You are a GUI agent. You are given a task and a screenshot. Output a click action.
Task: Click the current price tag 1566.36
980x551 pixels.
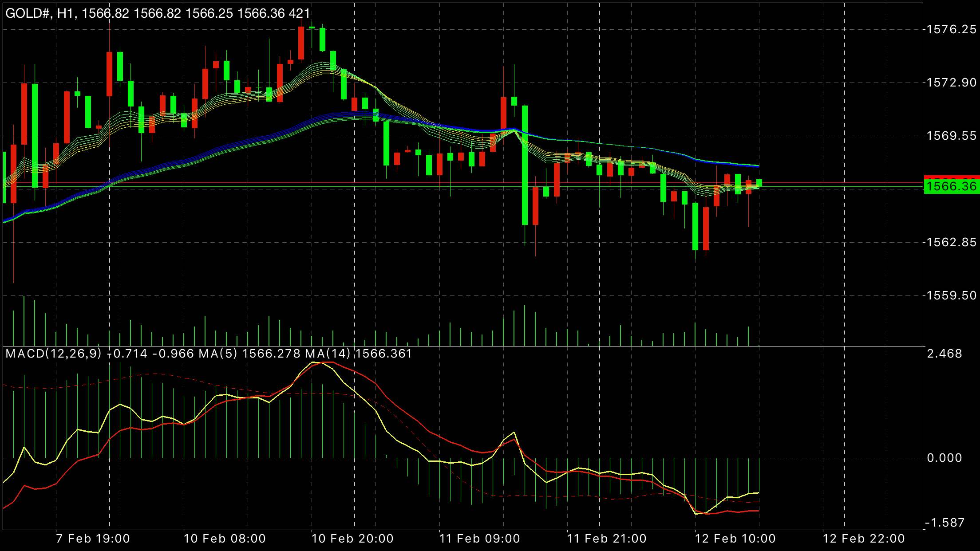(x=952, y=186)
